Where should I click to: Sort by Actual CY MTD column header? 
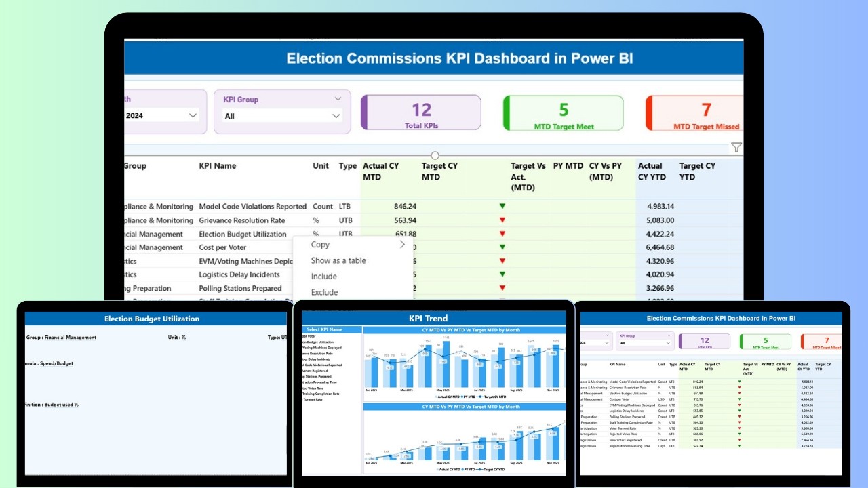coord(380,171)
